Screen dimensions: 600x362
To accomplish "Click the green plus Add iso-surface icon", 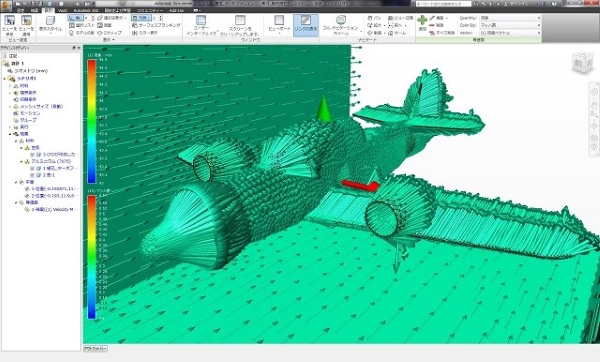I will (422, 20).
